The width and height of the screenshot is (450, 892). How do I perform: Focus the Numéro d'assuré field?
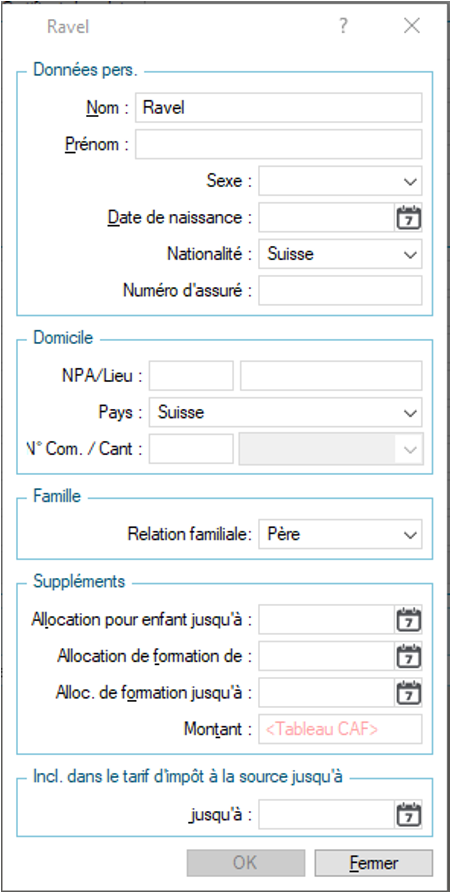(340, 290)
